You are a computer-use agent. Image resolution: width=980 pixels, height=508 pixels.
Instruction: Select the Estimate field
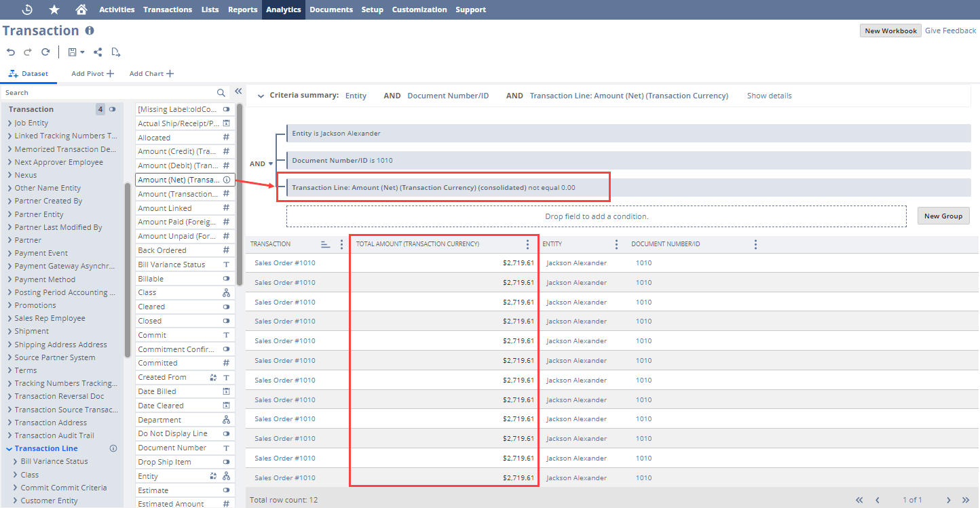click(x=185, y=490)
